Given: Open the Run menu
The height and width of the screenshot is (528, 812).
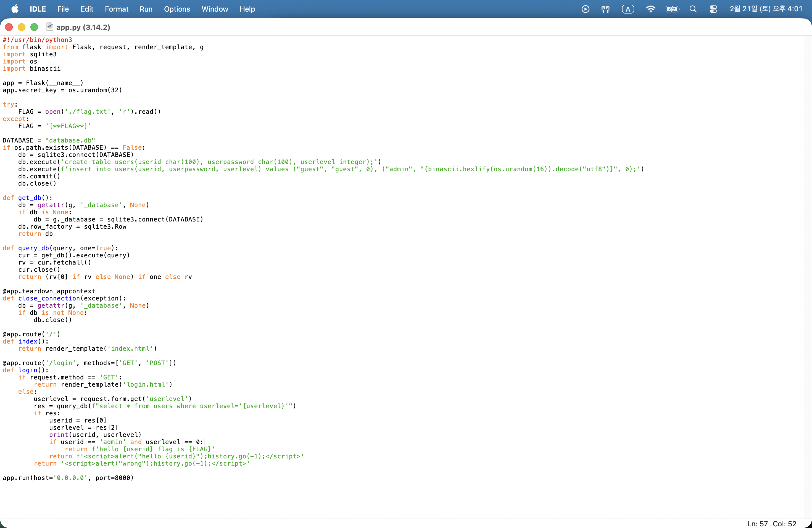Looking at the screenshot, I should [146, 9].
